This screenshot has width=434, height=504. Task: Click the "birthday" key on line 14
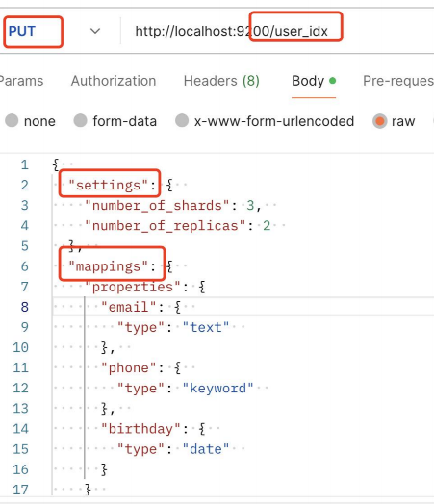pos(140,429)
